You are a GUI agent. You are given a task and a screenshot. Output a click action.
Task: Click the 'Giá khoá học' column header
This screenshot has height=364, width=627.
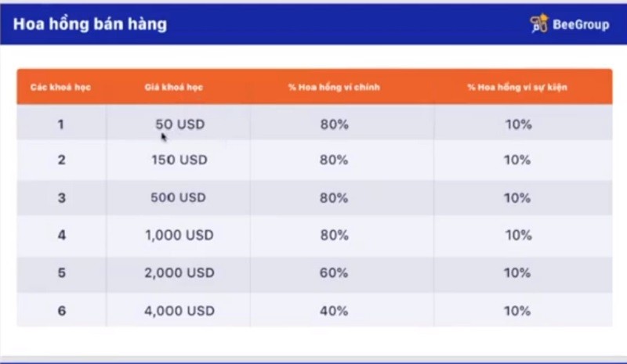coord(173,87)
